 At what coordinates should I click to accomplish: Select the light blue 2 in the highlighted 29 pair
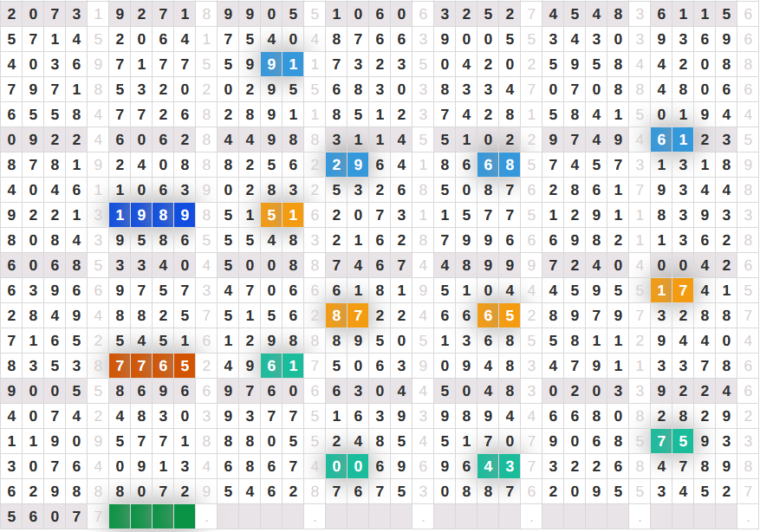click(x=337, y=165)
